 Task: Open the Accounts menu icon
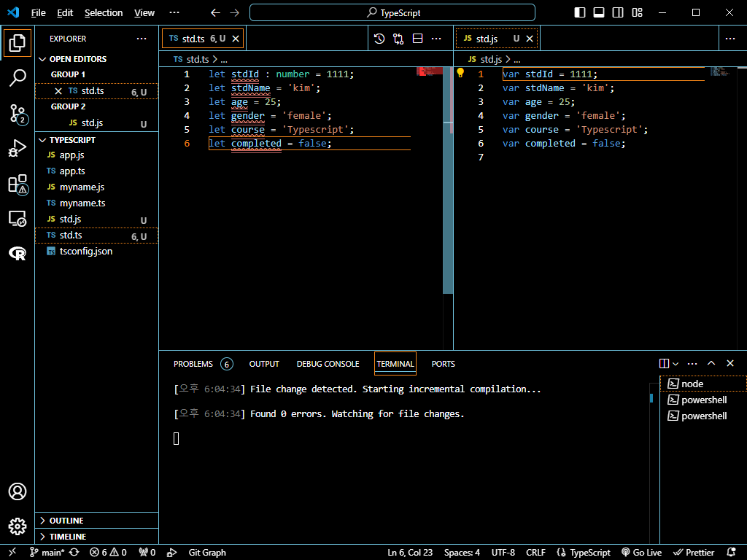18,491
